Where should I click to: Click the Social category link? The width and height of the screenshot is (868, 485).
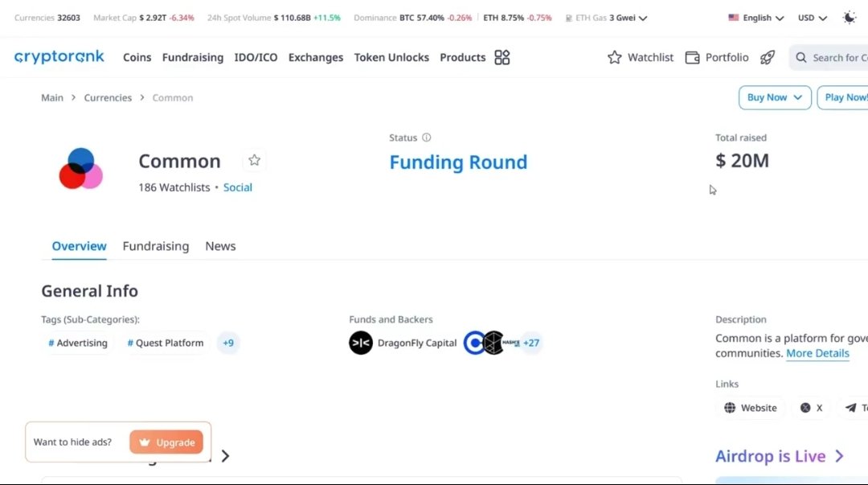[x=237, y=187]
